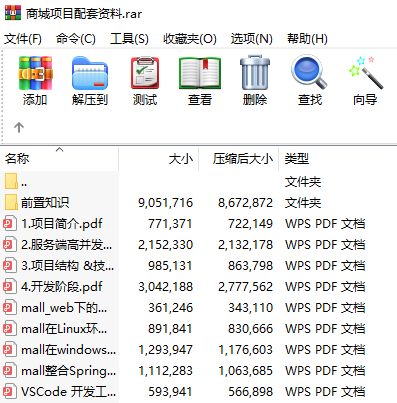Click packed size value 566,898
This screenshot has width=397, height=403.
tap(251, 392)
